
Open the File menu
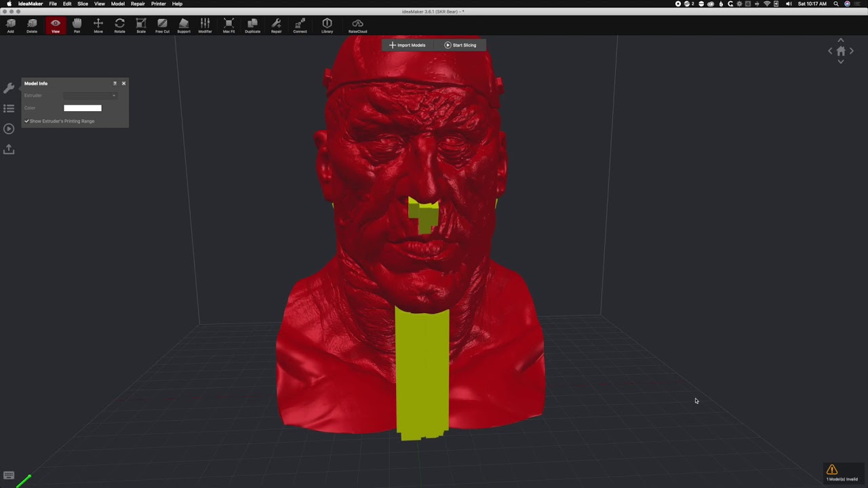(x=53, y=4)
